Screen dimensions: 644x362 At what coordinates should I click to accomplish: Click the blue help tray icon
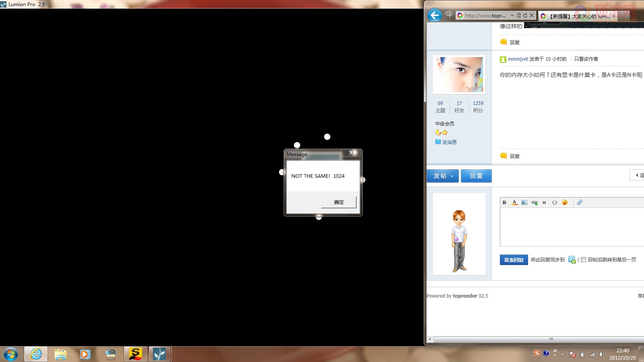[x=546, y=353]
